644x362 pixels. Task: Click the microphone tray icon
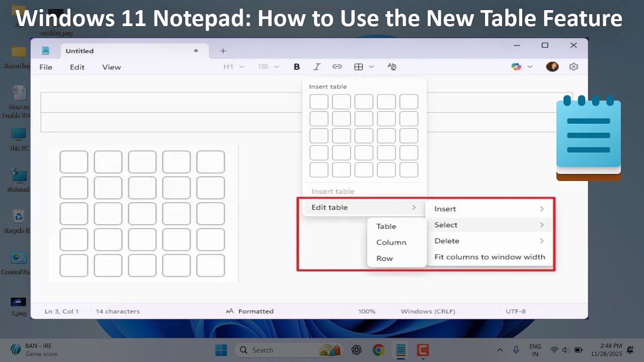pyautogui.click(x=516, y=350)
